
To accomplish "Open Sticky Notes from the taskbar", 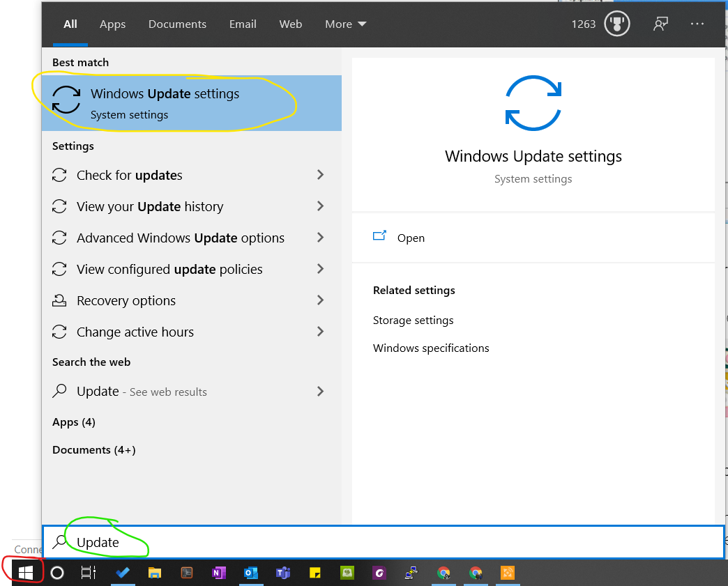I will pos(314,573).
